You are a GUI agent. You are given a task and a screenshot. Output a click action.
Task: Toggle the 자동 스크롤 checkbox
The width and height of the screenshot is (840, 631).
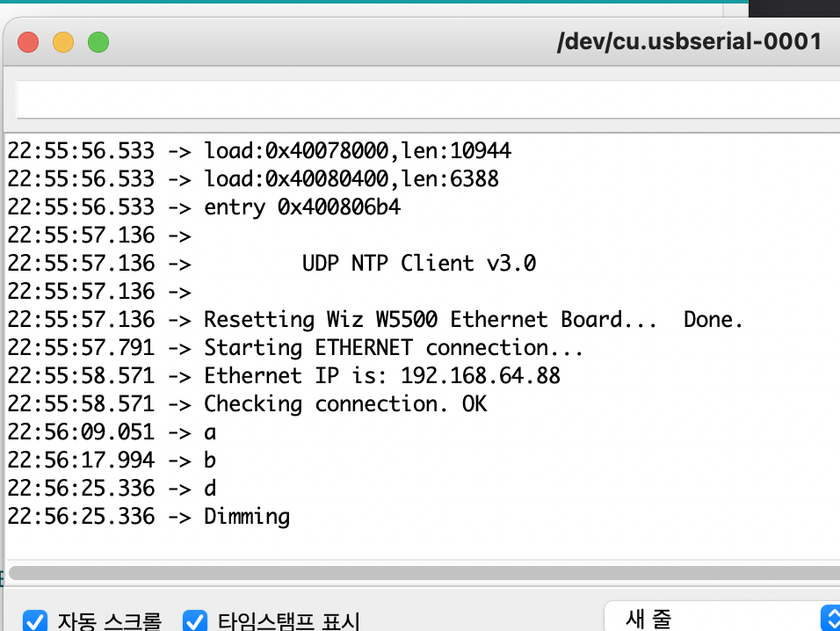click(x=35, y=620)
